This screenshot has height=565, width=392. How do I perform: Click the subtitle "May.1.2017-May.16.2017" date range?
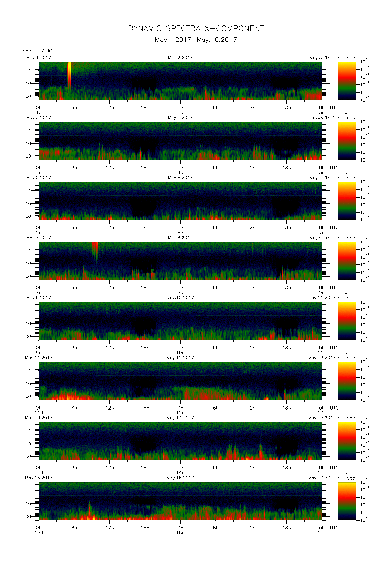(196, 40)
